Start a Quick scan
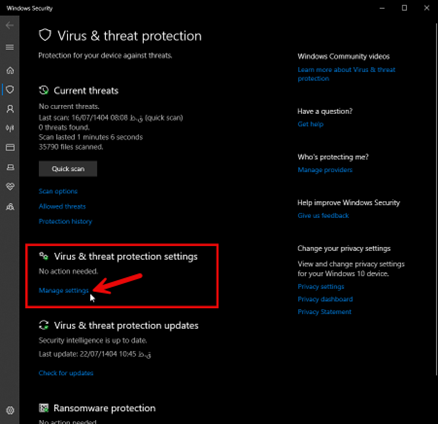The width and height of the screenshot is (438, 424). 68,169
